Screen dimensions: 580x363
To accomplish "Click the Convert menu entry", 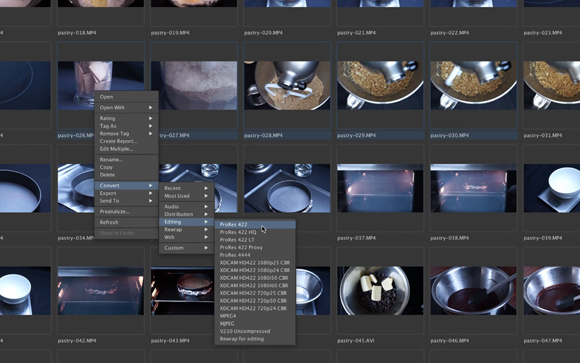I will pos(126,185).
